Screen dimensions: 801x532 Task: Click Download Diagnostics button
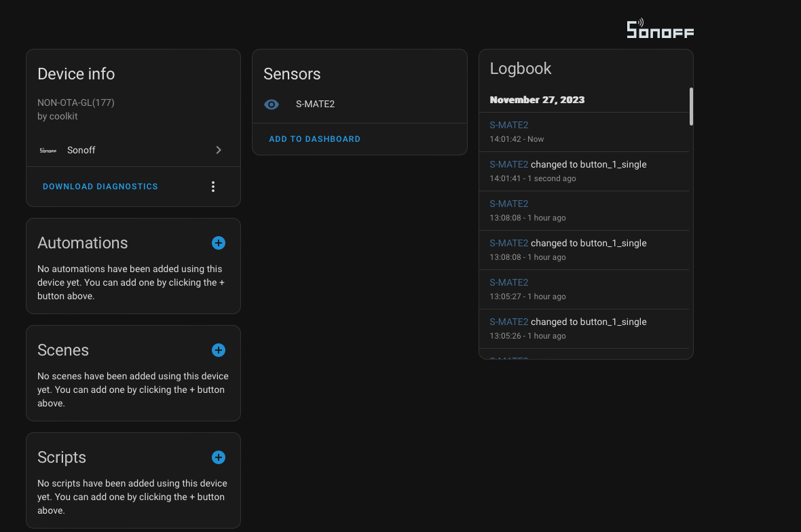(x=100, y=187)
